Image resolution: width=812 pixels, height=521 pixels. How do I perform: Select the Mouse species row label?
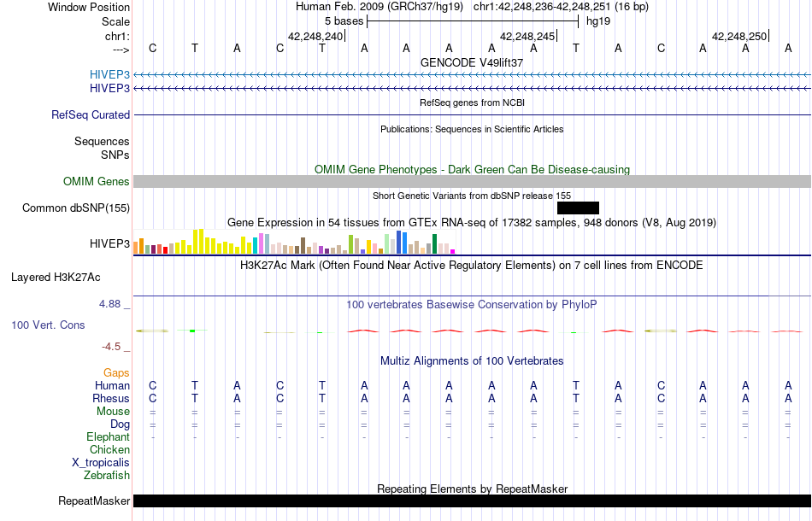tap(113, 412)
